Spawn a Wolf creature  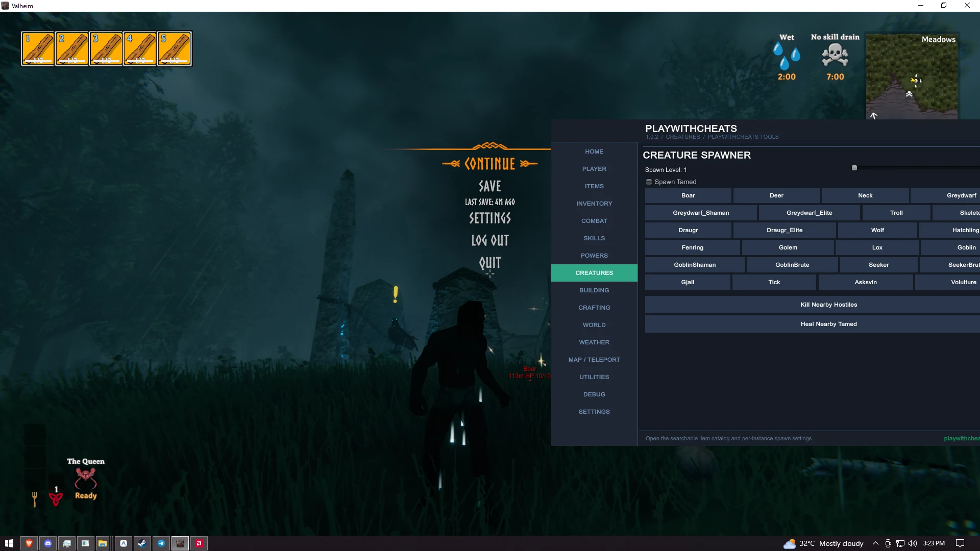(877, 230)
